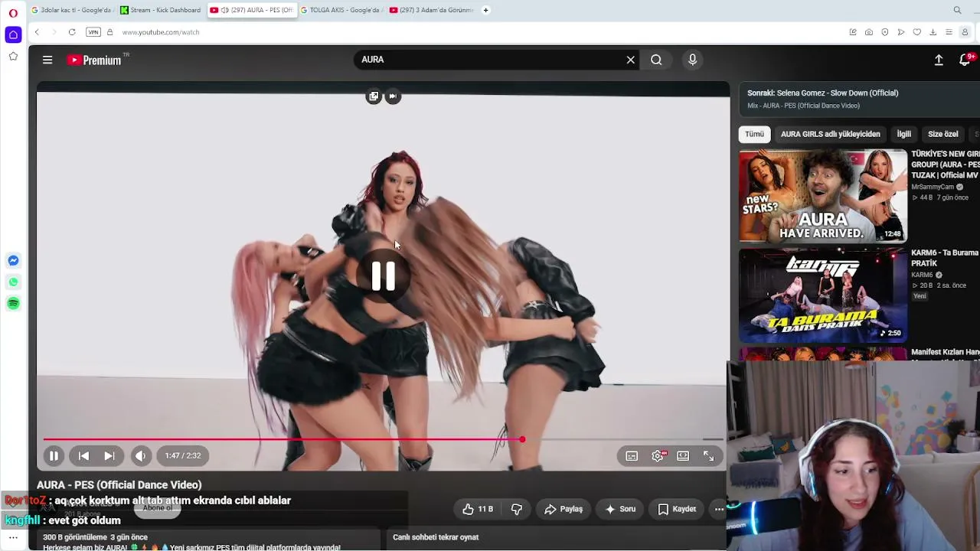This screenshot has height=551, width=980.
Task: Open Opera sidebar bookmarks star
Action: click(x=13, y=57)
